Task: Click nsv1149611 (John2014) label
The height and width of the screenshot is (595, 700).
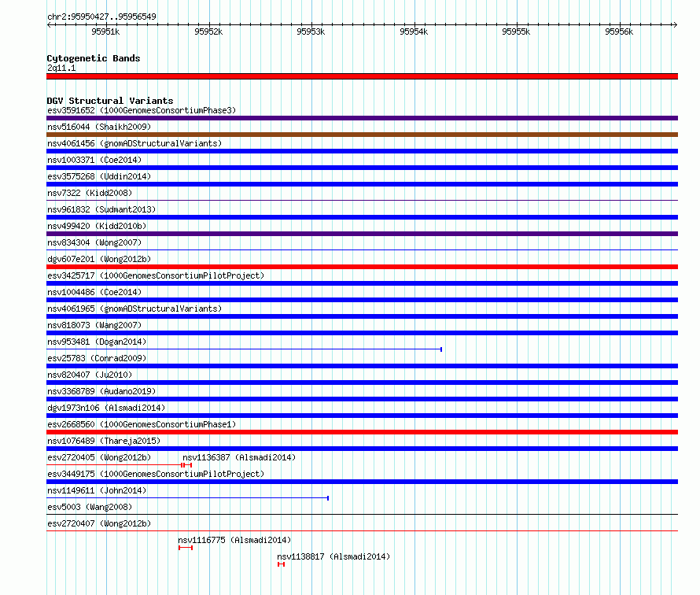Action: 97,490
